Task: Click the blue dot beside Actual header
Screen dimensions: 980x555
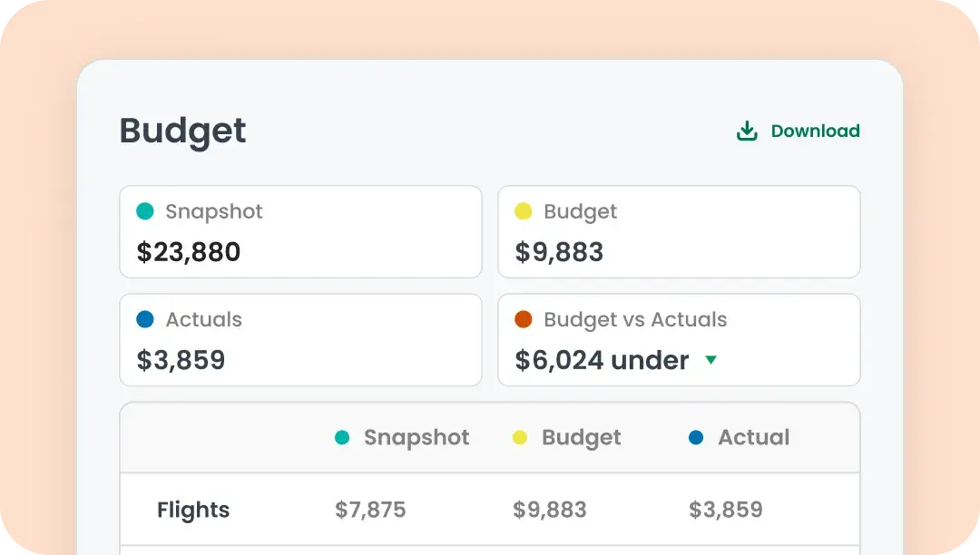Action: (x=696, y=438)
